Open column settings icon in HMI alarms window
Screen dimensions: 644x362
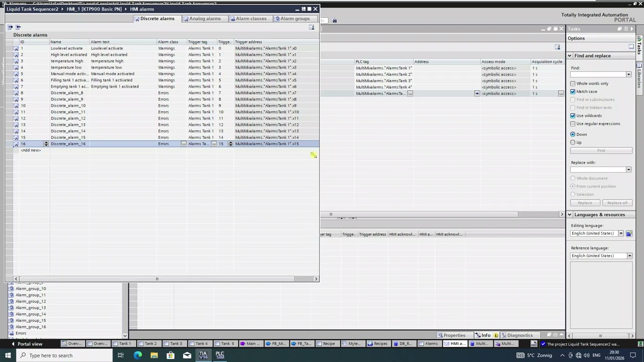(x=311, y=28)
